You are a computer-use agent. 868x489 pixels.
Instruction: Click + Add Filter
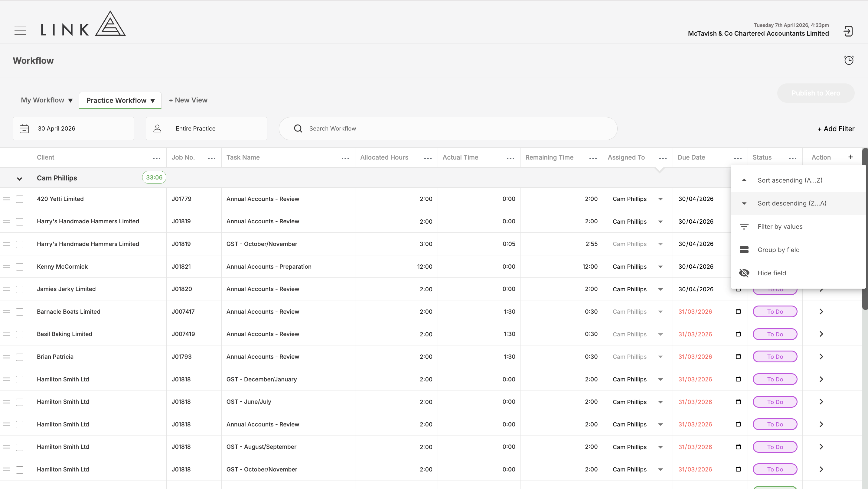(x=836, y=129)
